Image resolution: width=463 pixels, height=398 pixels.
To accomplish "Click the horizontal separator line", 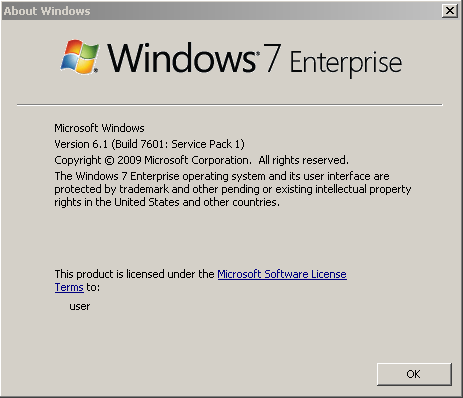I will coord(230,105).
